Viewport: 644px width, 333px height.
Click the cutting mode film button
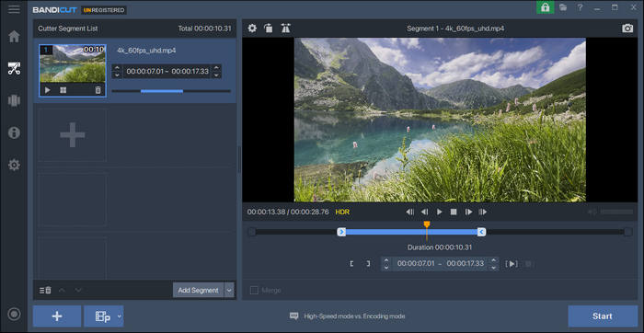pyautogui.click(x=103, y=316)
